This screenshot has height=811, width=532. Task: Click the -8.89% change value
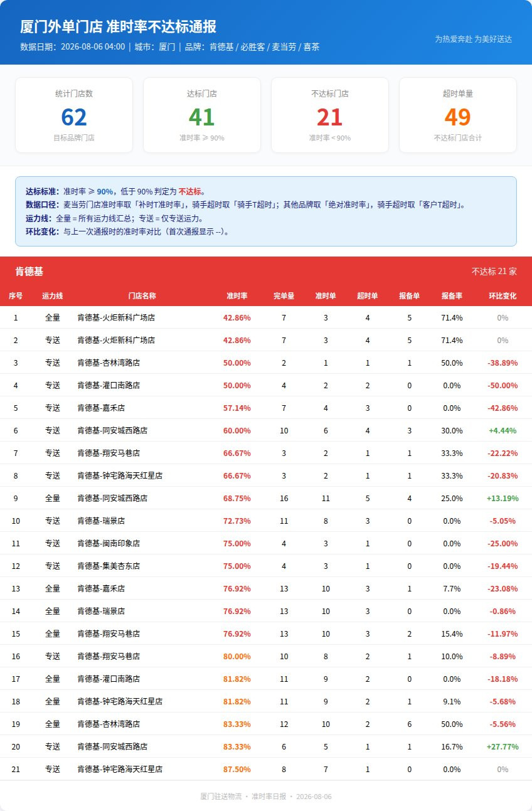pyautogui.click(x=503, y=657)
